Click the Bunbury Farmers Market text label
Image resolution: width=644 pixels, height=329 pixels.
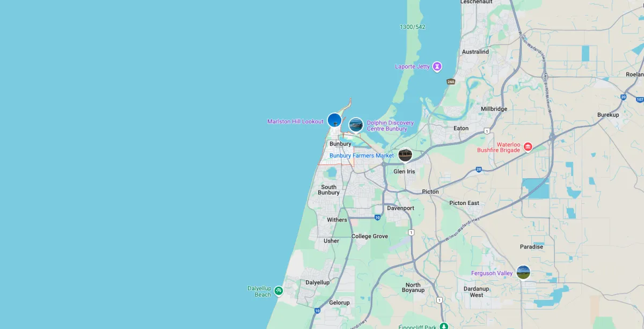pyautogui.click(x=362, y=156)
